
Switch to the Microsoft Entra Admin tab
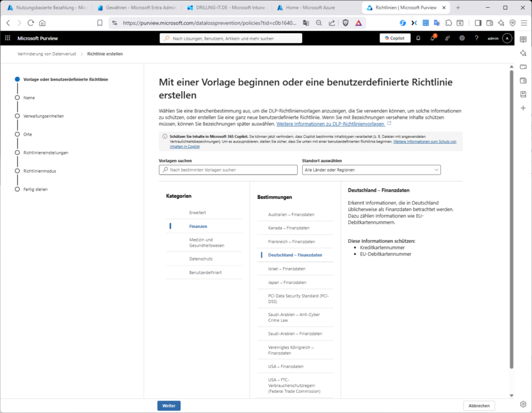(x=136, y=8)
